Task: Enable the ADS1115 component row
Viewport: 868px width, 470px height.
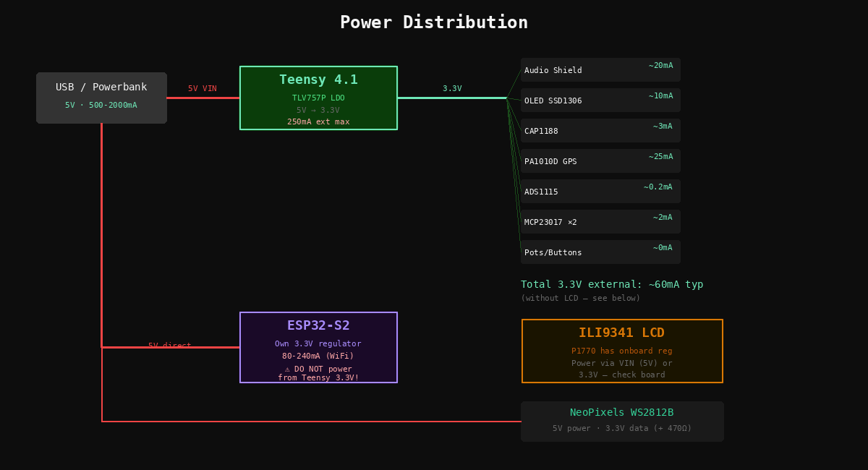Action: pyautogui.click(x=600, y=191)
